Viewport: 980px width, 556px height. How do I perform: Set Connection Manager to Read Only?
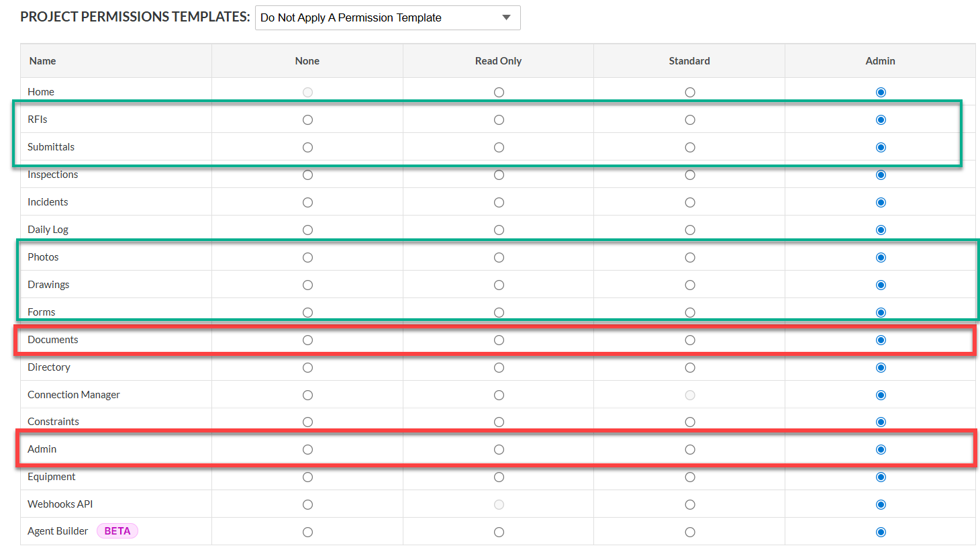pyautogui.click(x=499, y=396)
